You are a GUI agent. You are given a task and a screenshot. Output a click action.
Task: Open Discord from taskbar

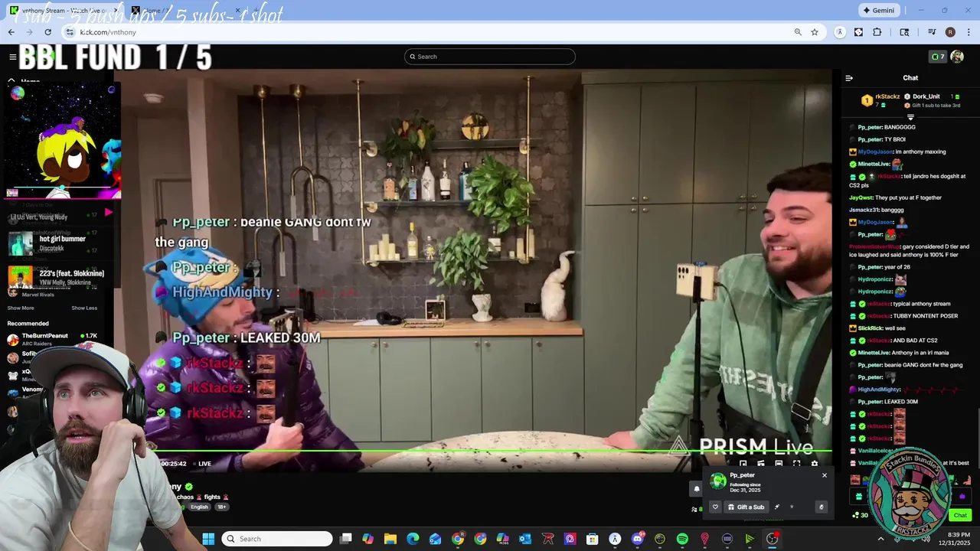point(638,539)
